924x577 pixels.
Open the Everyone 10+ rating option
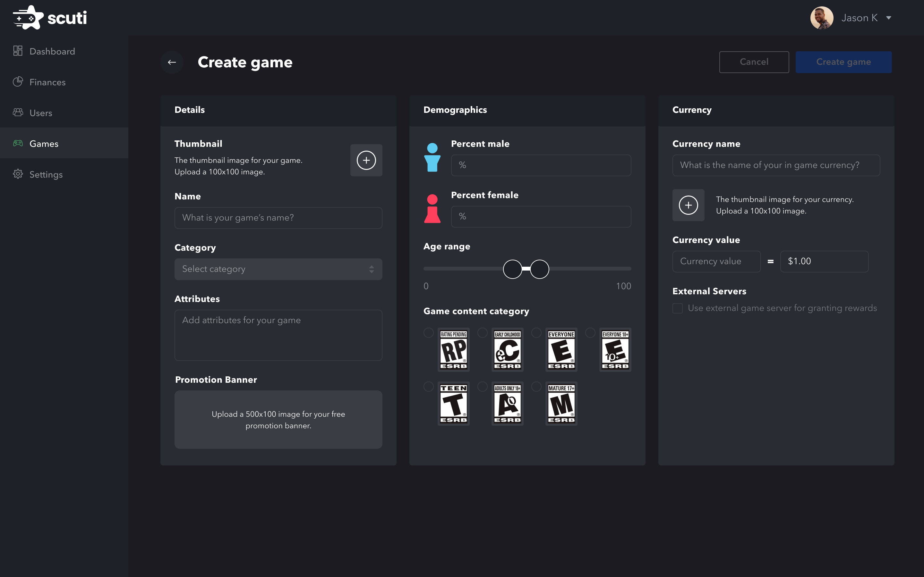click(x=615, y=349)
